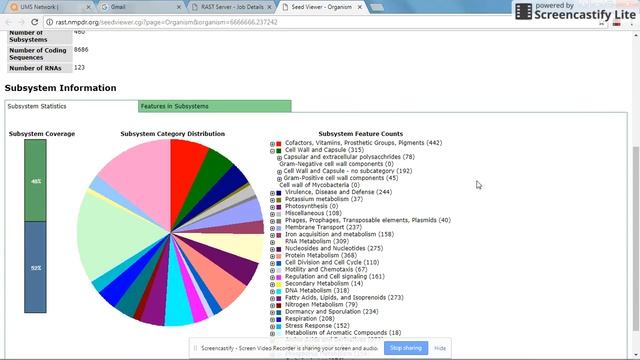Expand Photosynthesis category
The width and height of the screenshot is (640, 360).
[x=272, y=207]
